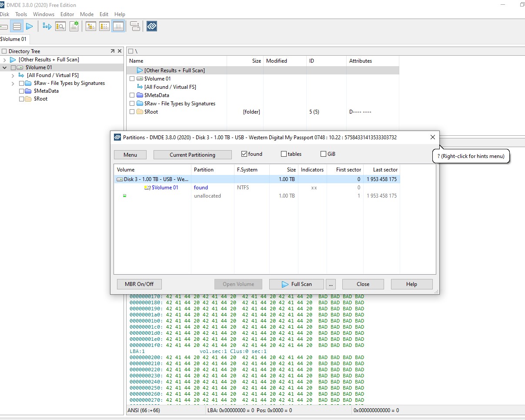
Task: Click the virtual file system reconstruct icon
Action: pyautogui.click(x=47, y=27)
